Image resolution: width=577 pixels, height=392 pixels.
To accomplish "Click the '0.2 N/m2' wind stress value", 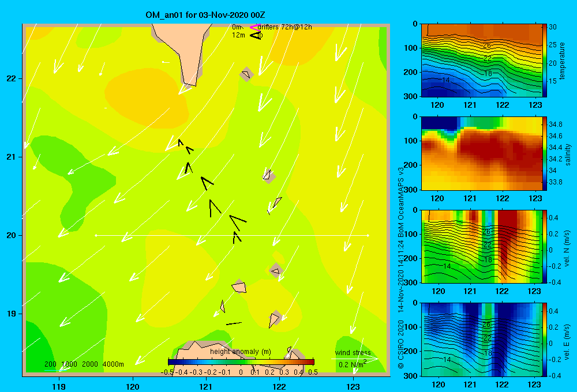I will click(353, 364).
